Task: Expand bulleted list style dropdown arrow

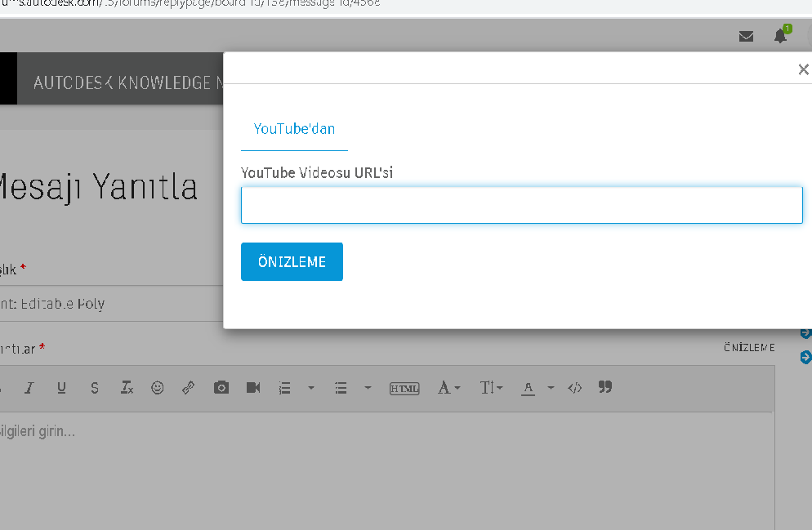Action: 368,387
